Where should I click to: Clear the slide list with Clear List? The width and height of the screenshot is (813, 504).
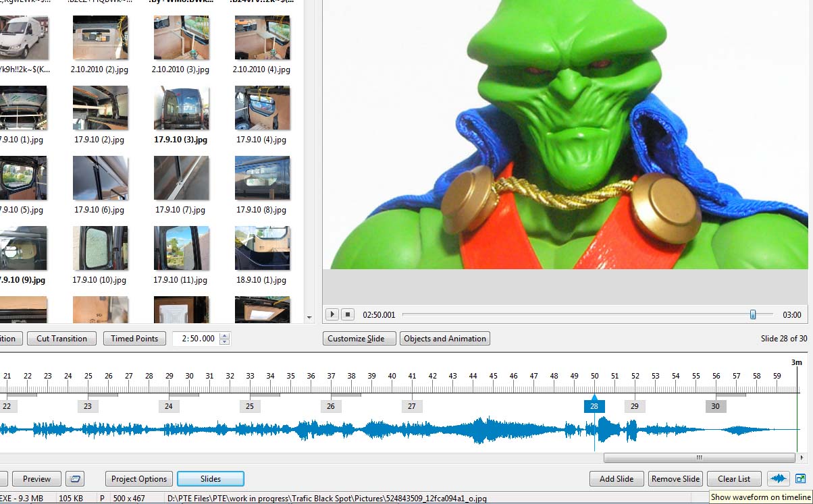point(734,479)
